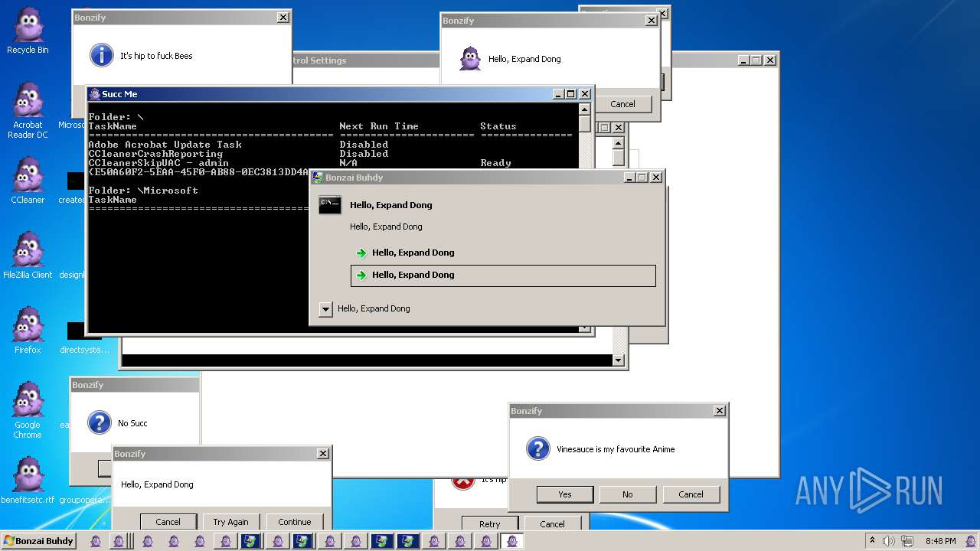This screenshot has height=551, width=980.
Task: Click the purple gorilla icon in Cancel-only Bonzify dialog
Action: coord(470,58)
